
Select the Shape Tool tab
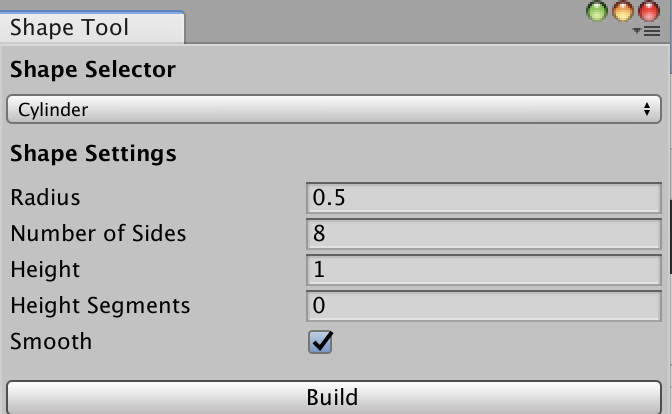(x=70, y=27)
